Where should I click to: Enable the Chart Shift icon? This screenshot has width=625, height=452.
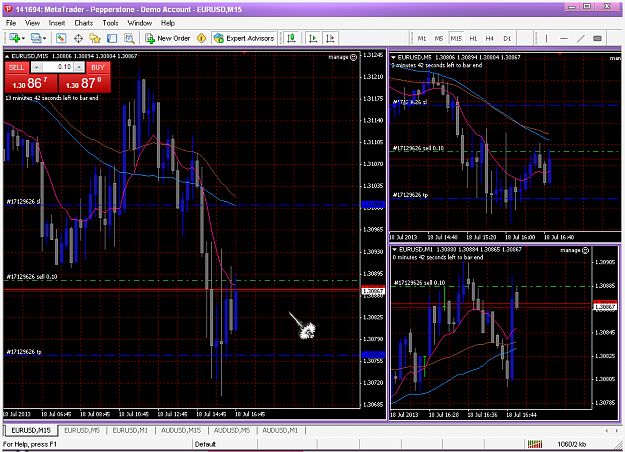[x=330, y=38]
